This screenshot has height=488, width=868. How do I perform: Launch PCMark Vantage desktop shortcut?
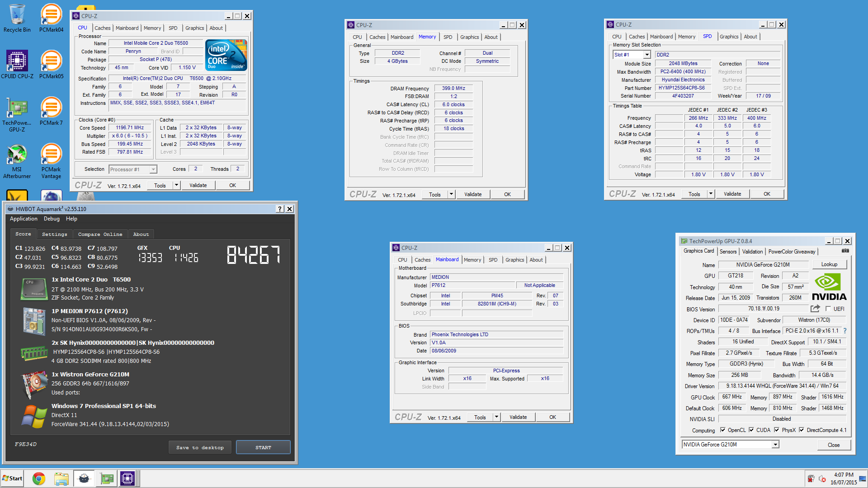click(x=51, y=161)
